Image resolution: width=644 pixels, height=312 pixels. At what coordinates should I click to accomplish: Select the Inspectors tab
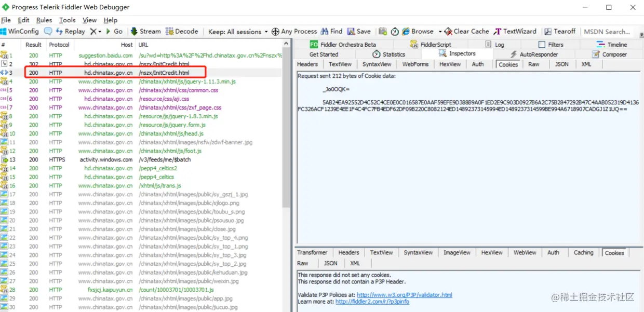(457, 54)
